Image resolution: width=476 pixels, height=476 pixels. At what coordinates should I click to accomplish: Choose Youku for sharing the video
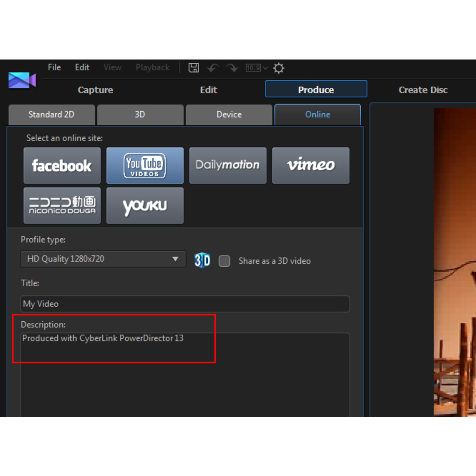click(145, 205)
